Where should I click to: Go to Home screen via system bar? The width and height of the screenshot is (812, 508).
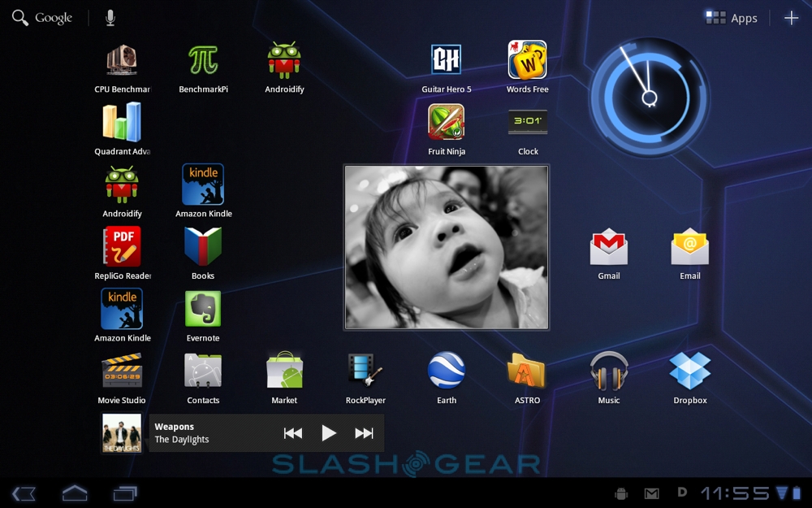[x=75, y=493]
